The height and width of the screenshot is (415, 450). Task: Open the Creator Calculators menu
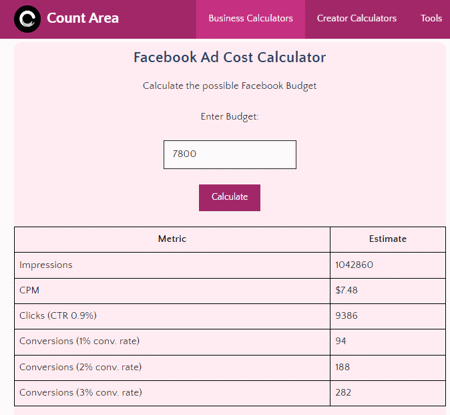(x=357, y=18)
